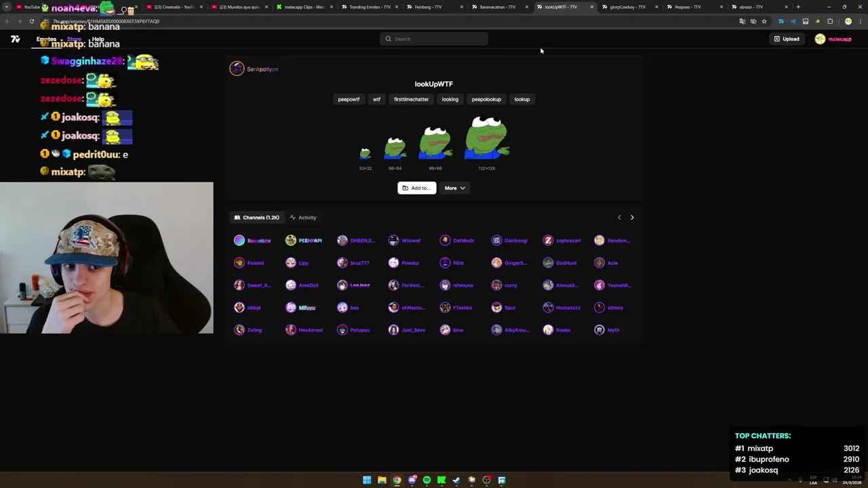Click the 7TV logo icon
This screenshot has width=868, height=488.
pyautogui.click(x=15, y=39)
